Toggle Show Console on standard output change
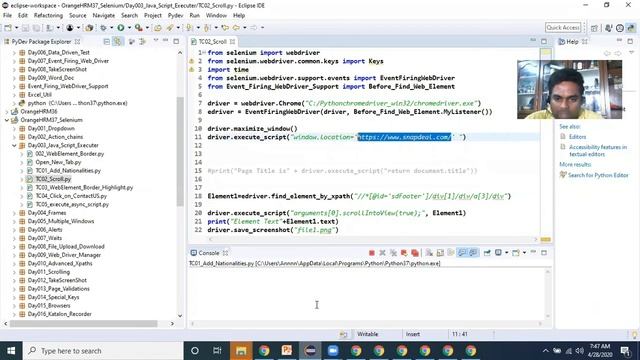 point(462,253)
